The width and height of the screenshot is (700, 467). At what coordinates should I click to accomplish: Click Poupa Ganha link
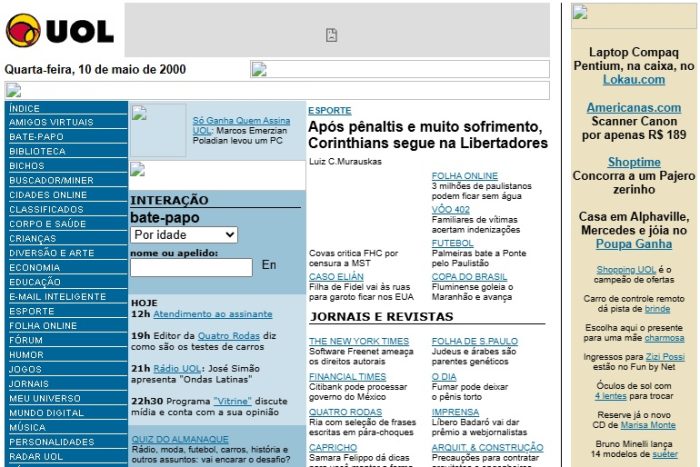click(x=634, y=244)
